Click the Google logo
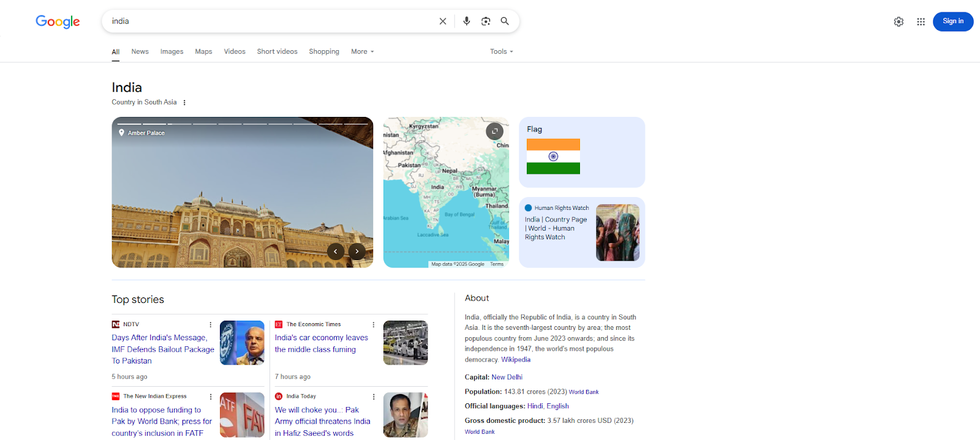 pos(58,21)
